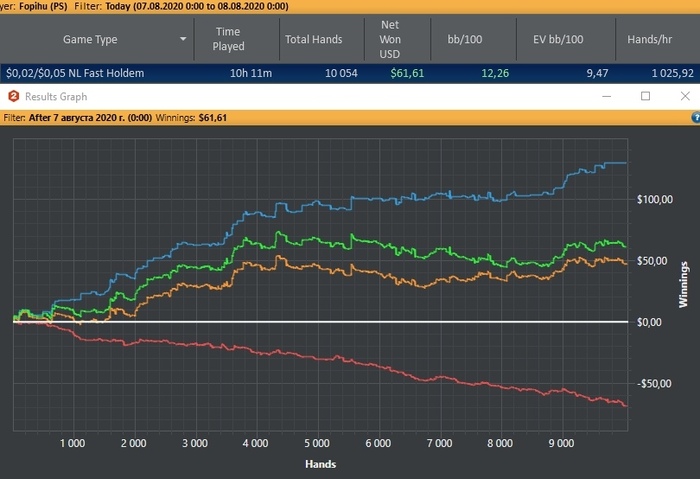The width and height of the screenshot is (700, 479).
Task: Click the 10 054 total hands cell
Action: (x=341, y=73)
